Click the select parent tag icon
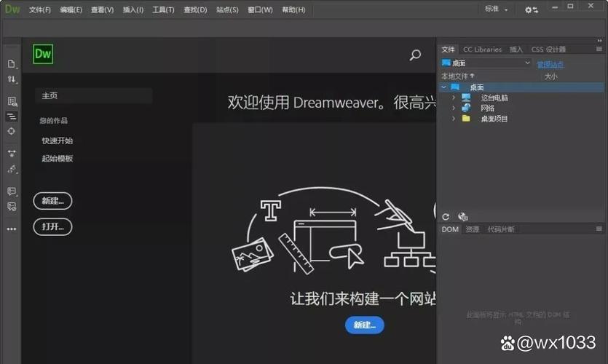608x364 pixels. 12,169
